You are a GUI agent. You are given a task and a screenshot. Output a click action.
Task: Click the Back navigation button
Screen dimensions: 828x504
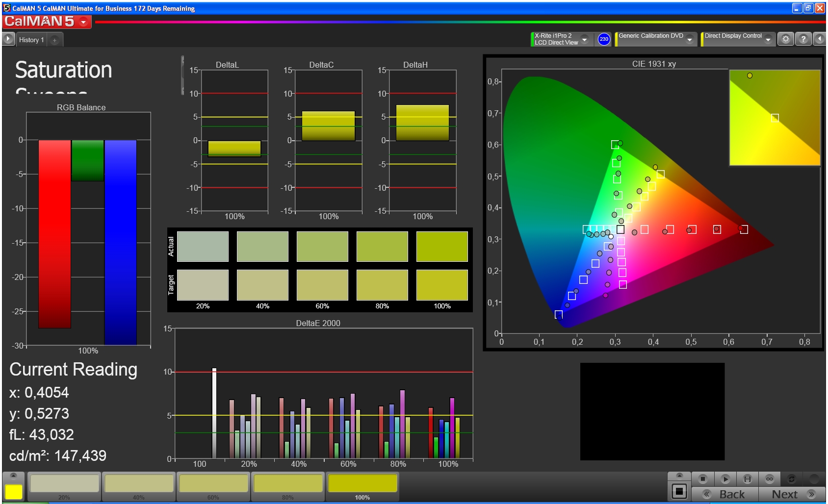725,494
